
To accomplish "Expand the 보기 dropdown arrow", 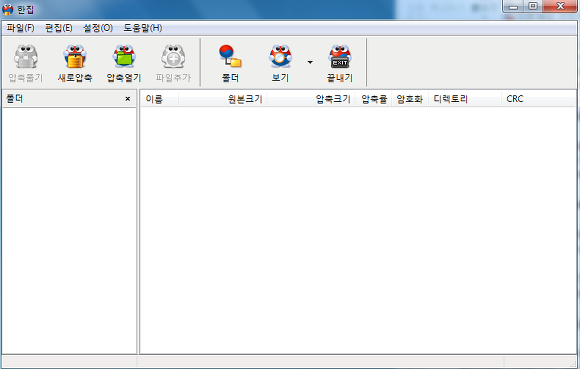I will click(x=310, y=62).
